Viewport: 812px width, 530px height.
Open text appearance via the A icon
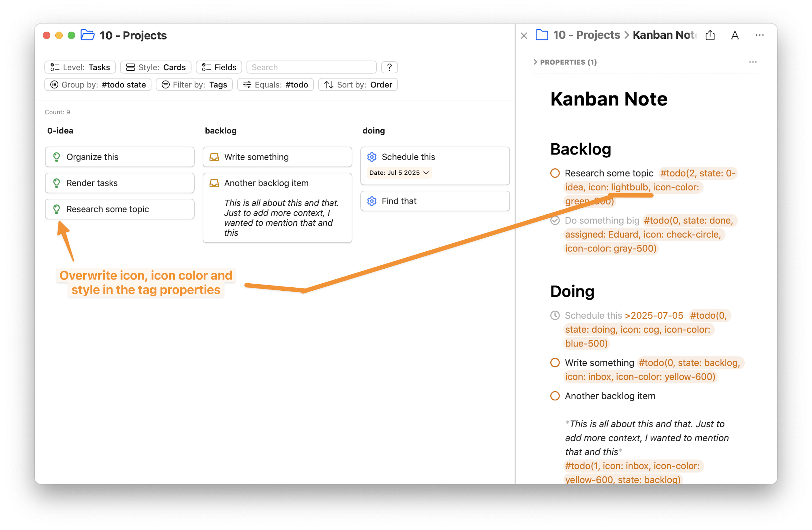(735, 35)
